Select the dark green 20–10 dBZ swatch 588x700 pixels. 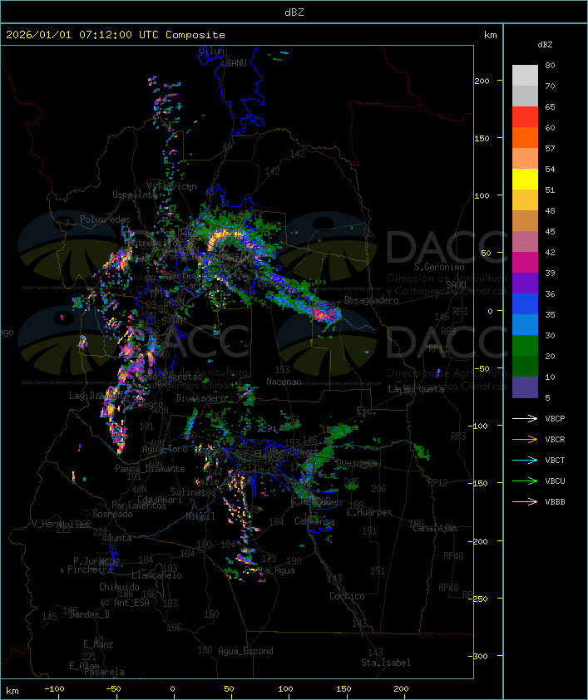point(525,366)
